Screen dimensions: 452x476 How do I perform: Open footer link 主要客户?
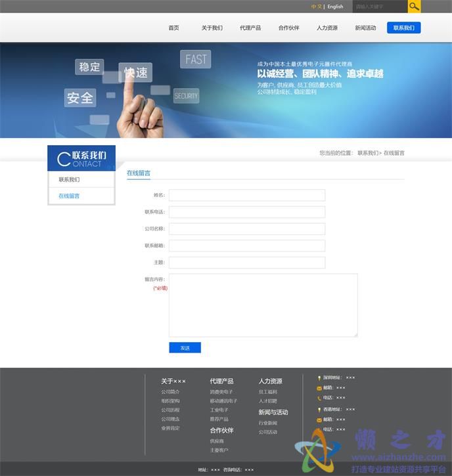tap(219, 450)
